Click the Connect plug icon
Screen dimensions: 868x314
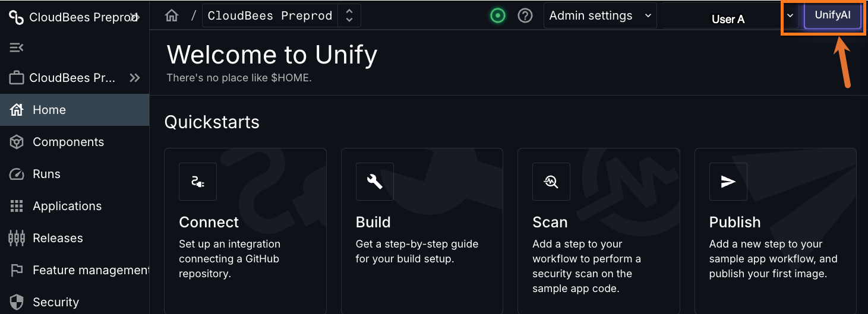[x=198, y=182]
